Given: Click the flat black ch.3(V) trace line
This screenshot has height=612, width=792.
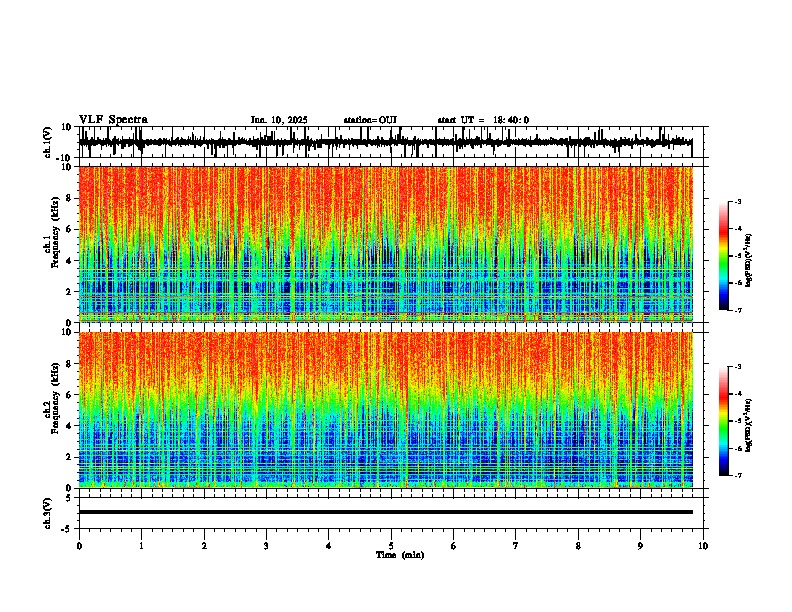Looking at the screenshot, I should click(386, 512).
